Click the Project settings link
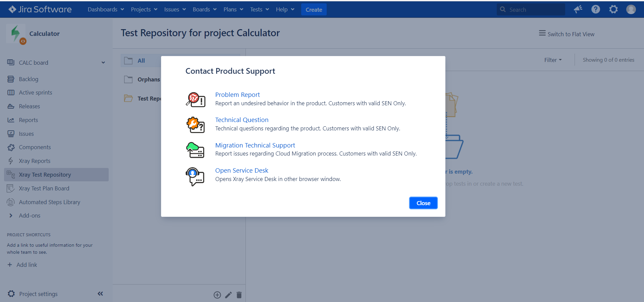 [x=38, y=294]
